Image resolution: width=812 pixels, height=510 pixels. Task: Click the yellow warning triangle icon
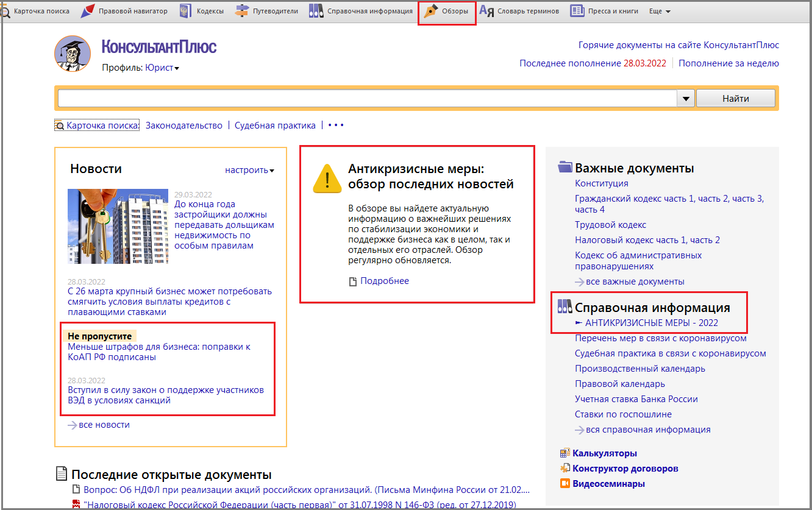(x=327, y=179)
